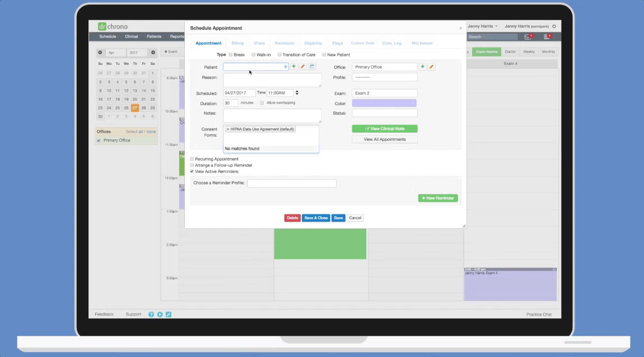The width and height of the screenshot is (644, 357).
Task: Click the power logout icon
Action: click(x=554, y=26)
